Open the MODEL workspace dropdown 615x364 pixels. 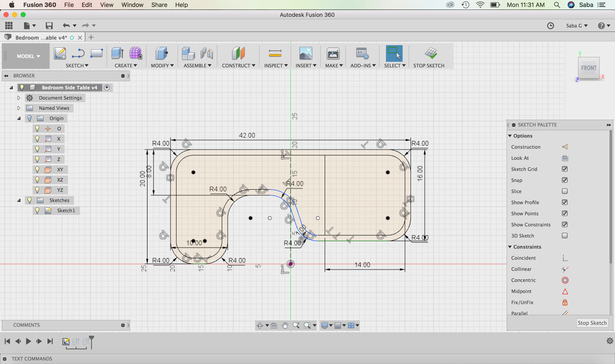tap(28, 56)
